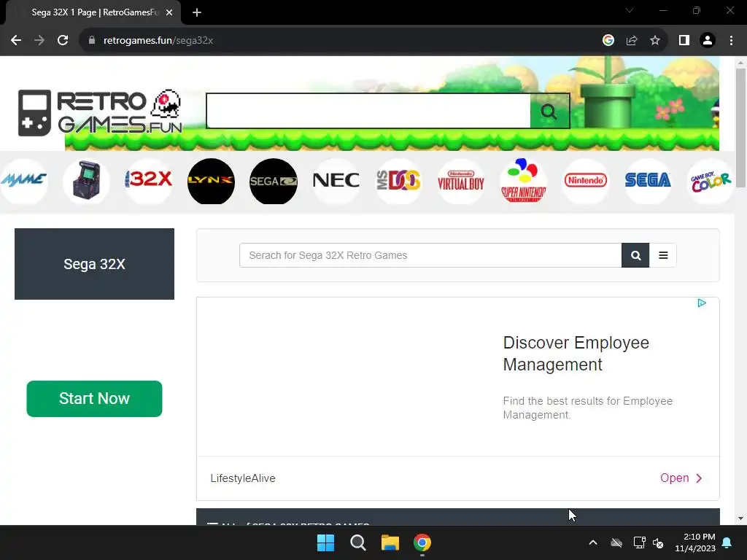747x560 pixels.
Task: Select the Atari Lynx console logo
Action: click(211, 181)
